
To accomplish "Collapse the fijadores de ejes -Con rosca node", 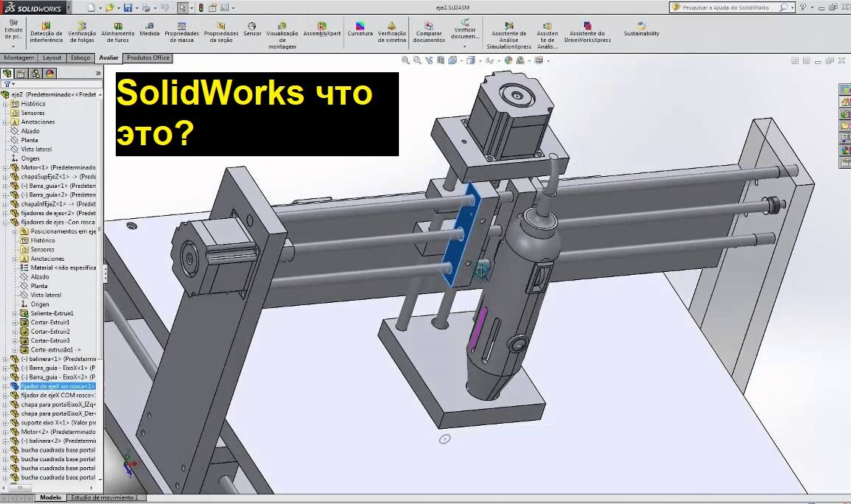I will (x=5, y=223).
